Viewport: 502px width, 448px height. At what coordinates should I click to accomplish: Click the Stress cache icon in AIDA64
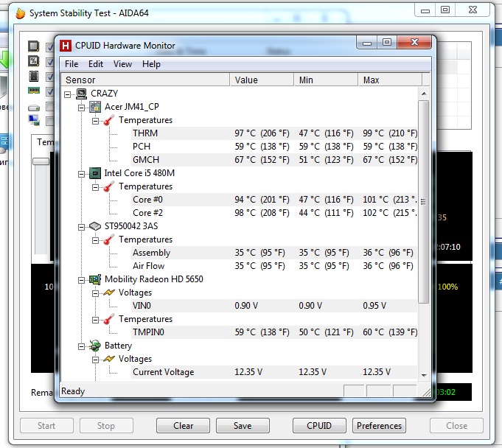pyautogui.click(x=34, y=76)
